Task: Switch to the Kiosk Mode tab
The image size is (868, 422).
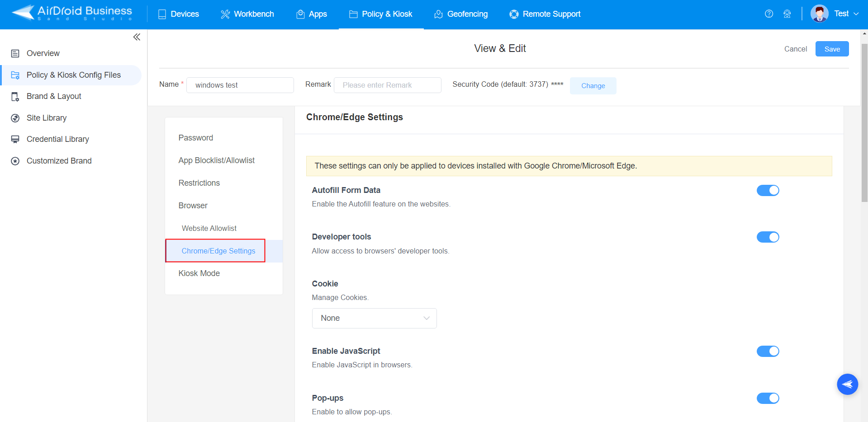Action: (x=199, y=273)
